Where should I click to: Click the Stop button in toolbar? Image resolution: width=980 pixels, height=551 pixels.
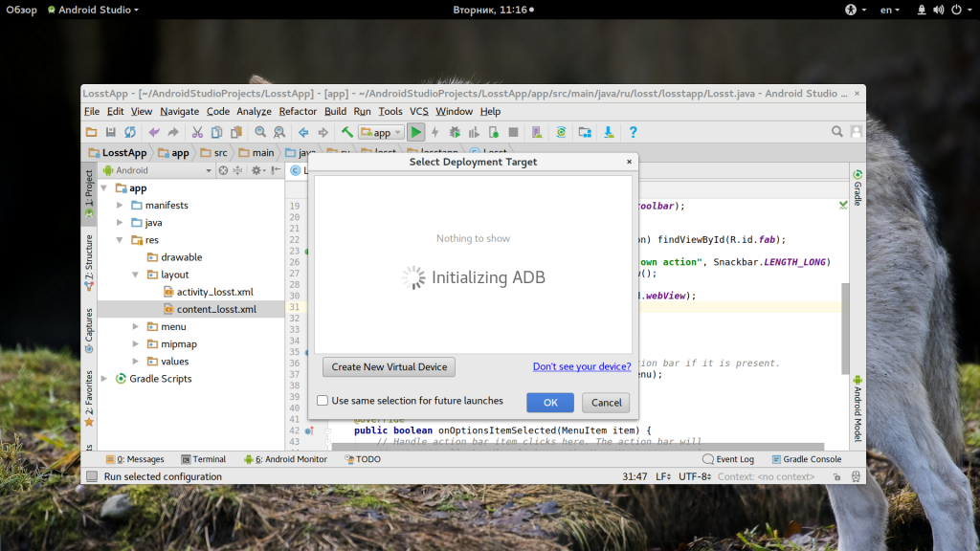[x=513, y=132]
